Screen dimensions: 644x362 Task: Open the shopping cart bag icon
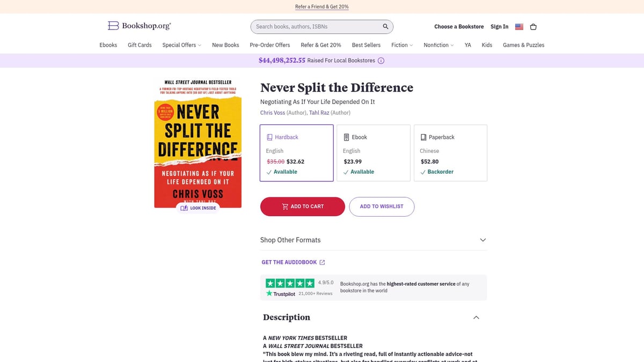click(x=533, y=26)
